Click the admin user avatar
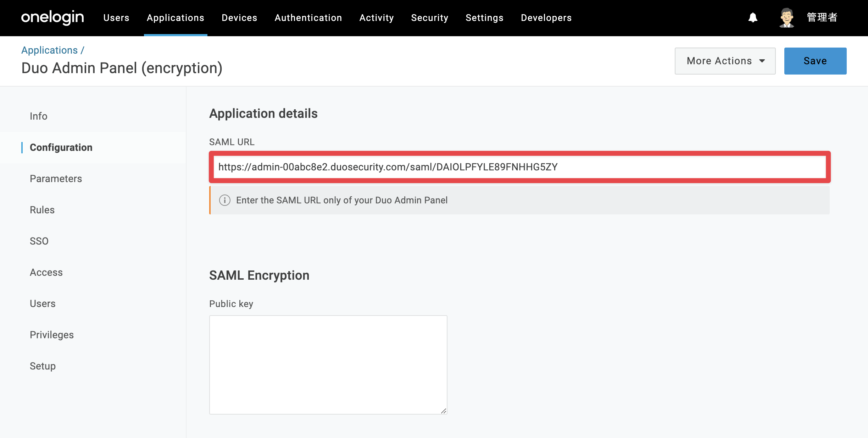Image resolution: width=868 pixels, height=438 pixels. coord(786,17)
